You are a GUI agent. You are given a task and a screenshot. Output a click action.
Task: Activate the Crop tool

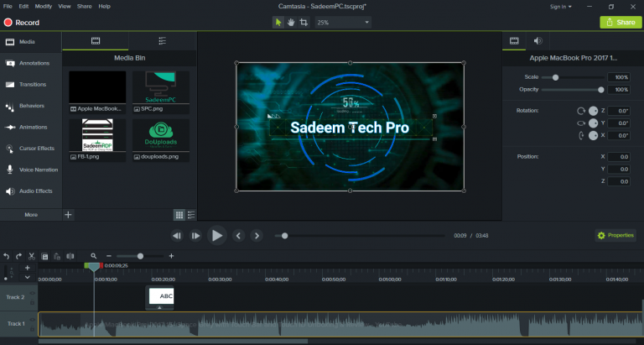click(304, 22)
